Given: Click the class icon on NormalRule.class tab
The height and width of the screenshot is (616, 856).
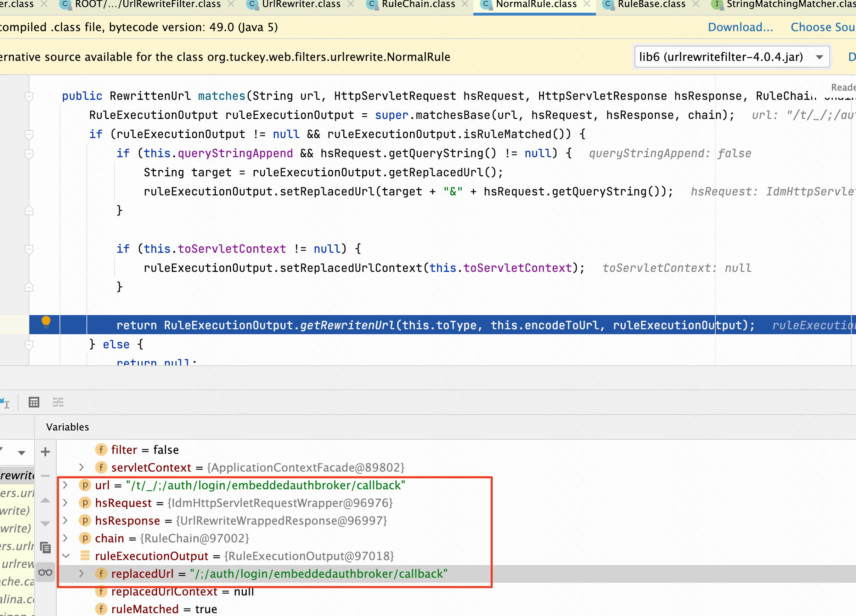Looking at the screenshot, I should click(486, 5).
